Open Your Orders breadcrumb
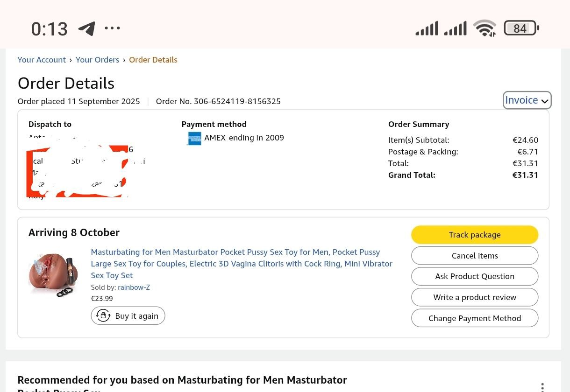This screenshot has height=392, width=570. (x=98, y=60)
